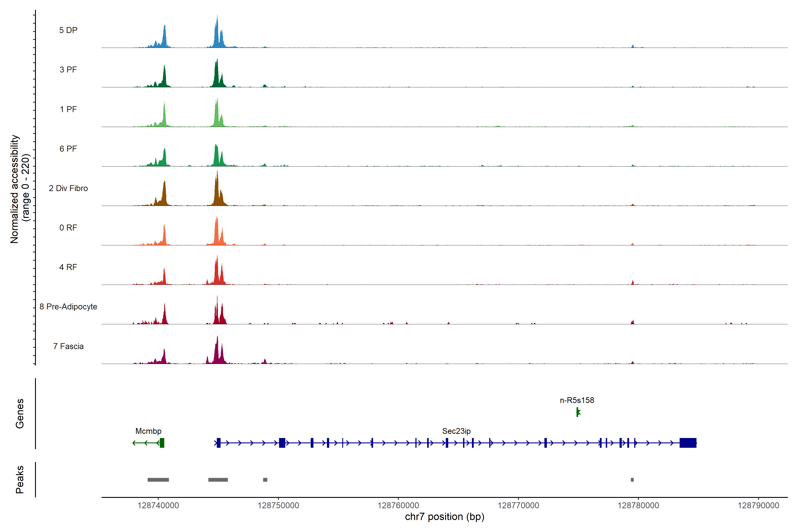
Task: Click the small peak marker near 128780000
Action: 632,480
